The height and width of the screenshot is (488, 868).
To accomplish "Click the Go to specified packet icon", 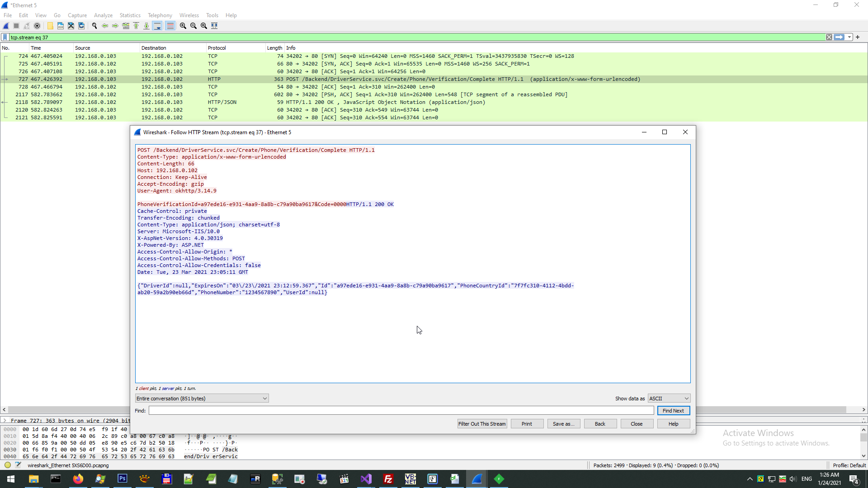I will pyautogui.click(x=126, y=26).
